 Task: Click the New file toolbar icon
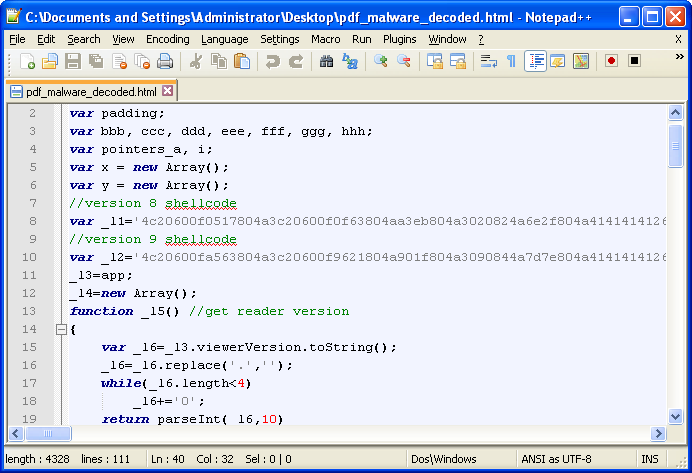tap(27, 62)
